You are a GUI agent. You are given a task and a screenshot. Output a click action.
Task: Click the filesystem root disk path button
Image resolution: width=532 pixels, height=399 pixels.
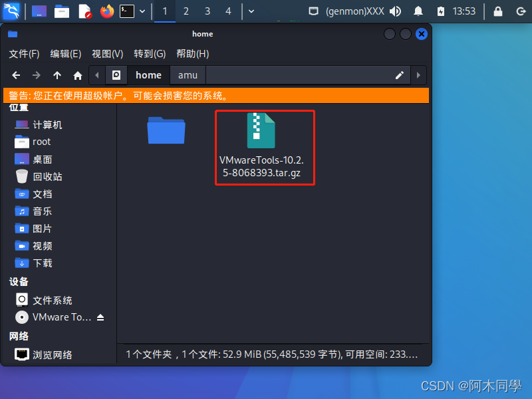(116, 75)
